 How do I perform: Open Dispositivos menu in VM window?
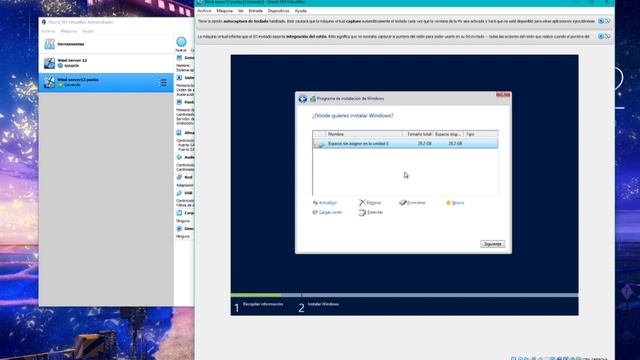coord(278,11)
